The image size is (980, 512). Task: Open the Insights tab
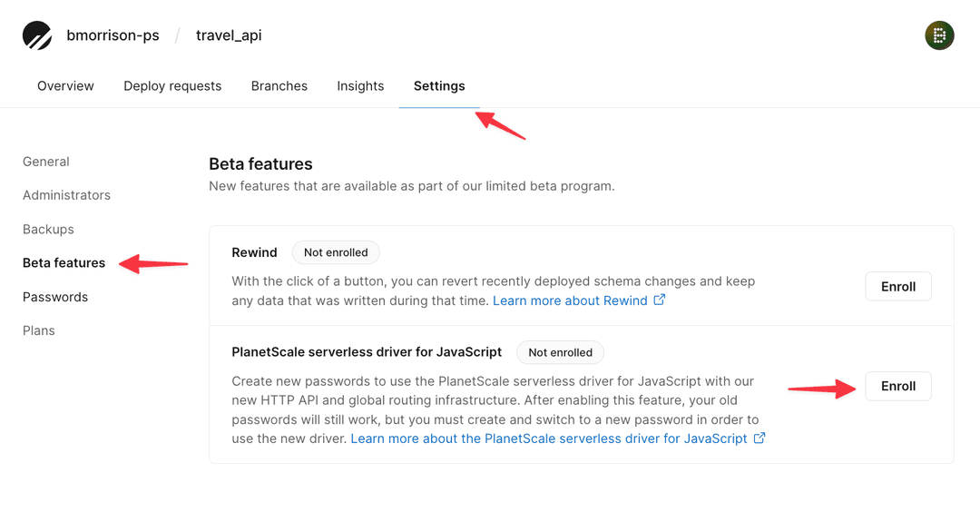point(360,86)
